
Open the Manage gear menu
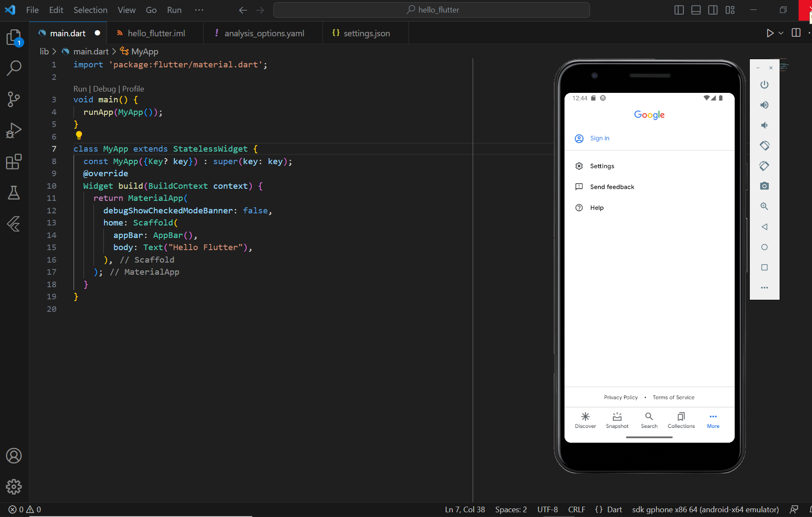coord(14,487)
